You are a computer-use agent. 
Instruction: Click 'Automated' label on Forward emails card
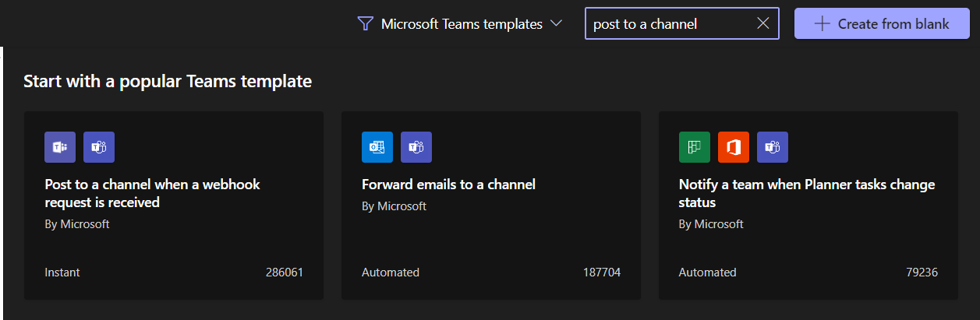[391, 273]
